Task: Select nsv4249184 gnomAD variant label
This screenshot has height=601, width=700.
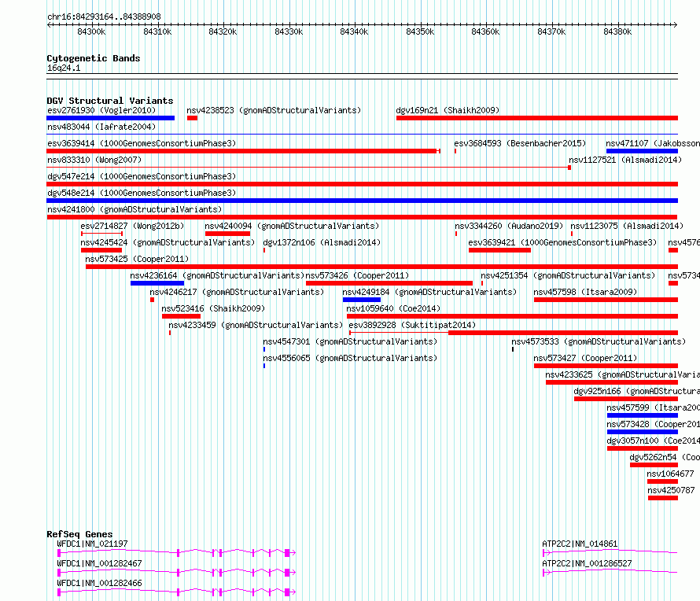Action: (429, 292)
